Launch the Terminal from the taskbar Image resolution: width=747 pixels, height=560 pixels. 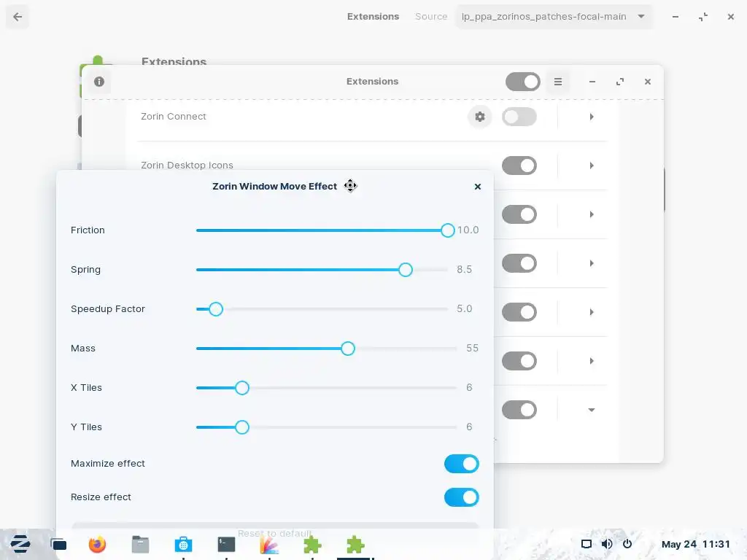click(x=226, y=544)
